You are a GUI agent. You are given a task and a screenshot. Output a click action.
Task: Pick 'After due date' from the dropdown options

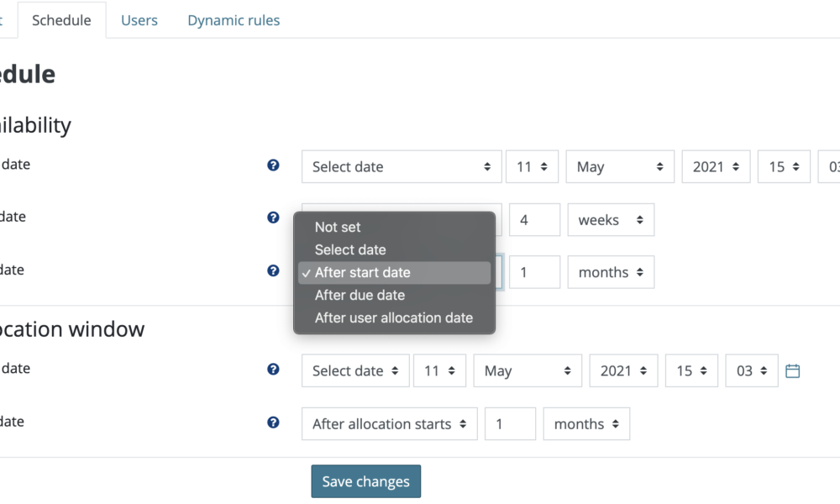pos(360,295)
